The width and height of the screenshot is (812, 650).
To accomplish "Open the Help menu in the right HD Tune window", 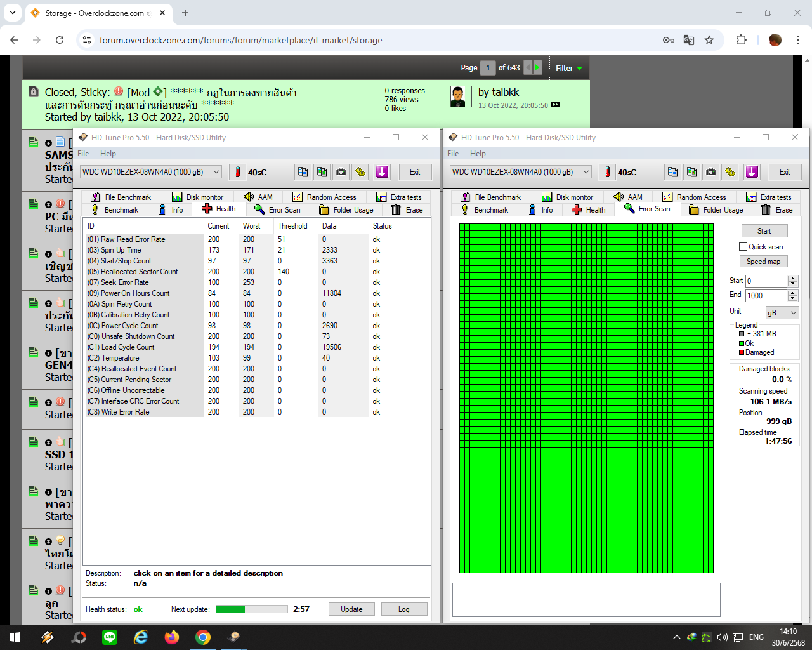I will (x=478, y=154).
